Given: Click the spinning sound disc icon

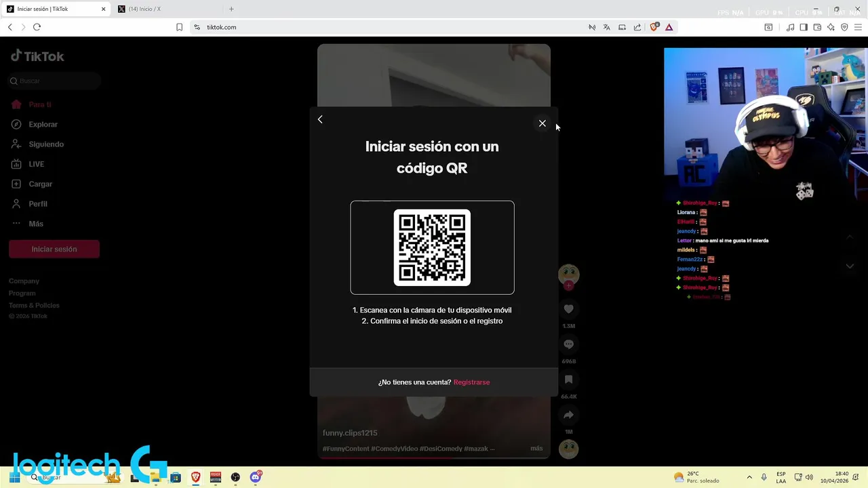Looking at the screenshot, I should (x=568, y=449).
